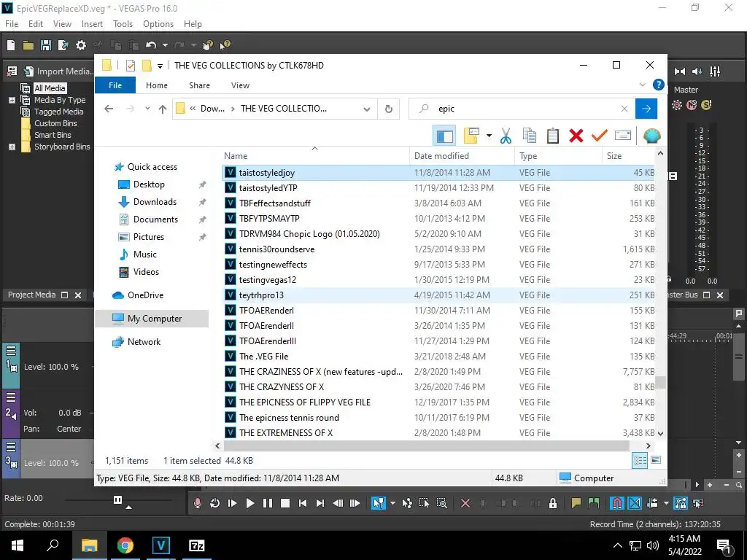Toggle Loop Playback in transport bar
Screen dimensions: 747x560
[x=214, y=503]
